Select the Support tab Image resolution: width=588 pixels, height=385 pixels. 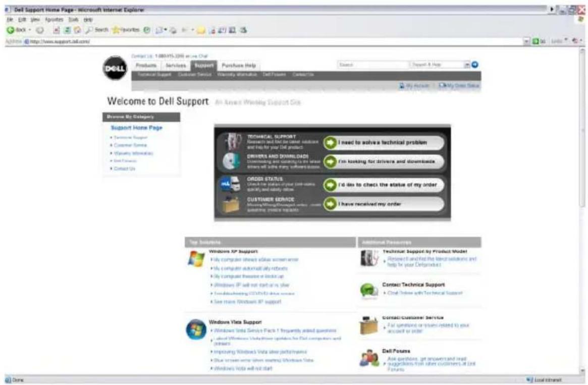(204, 66)
